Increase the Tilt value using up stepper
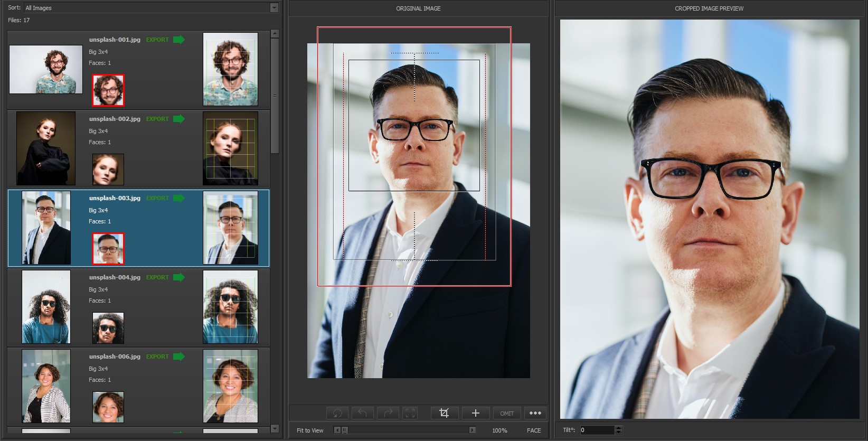The height and width of the screenshot is (441, 868). (619, 428)
